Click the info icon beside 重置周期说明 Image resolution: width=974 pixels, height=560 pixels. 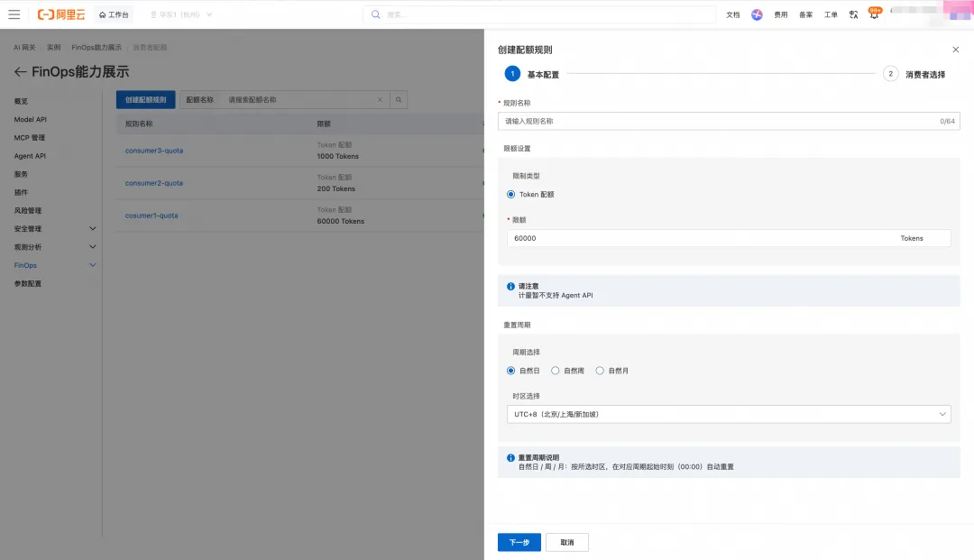click(x=510, y=457)
